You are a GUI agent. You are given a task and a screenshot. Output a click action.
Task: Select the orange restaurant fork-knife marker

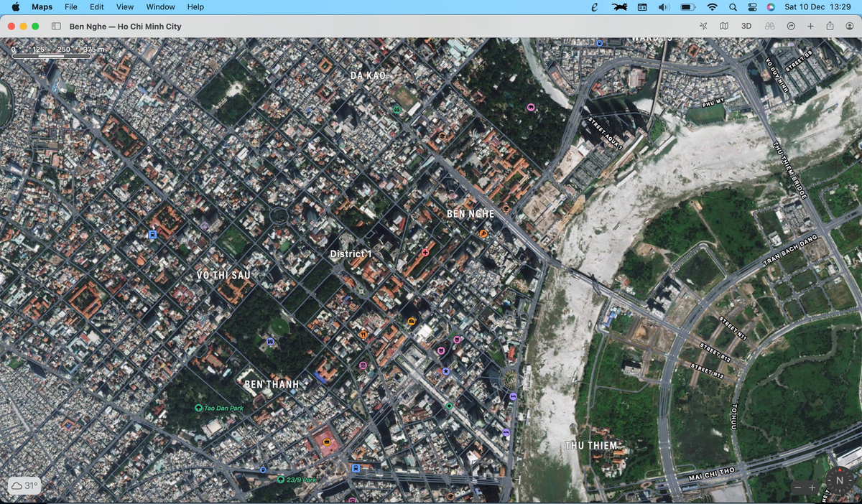point(363,335)
